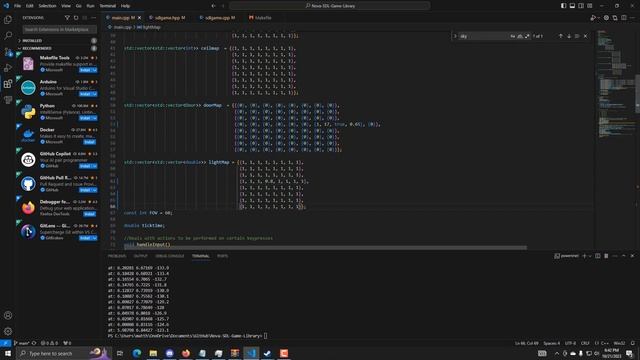Toggle secondary side bar layout icon
Screen dimensions: 640x360
point(581,6)
